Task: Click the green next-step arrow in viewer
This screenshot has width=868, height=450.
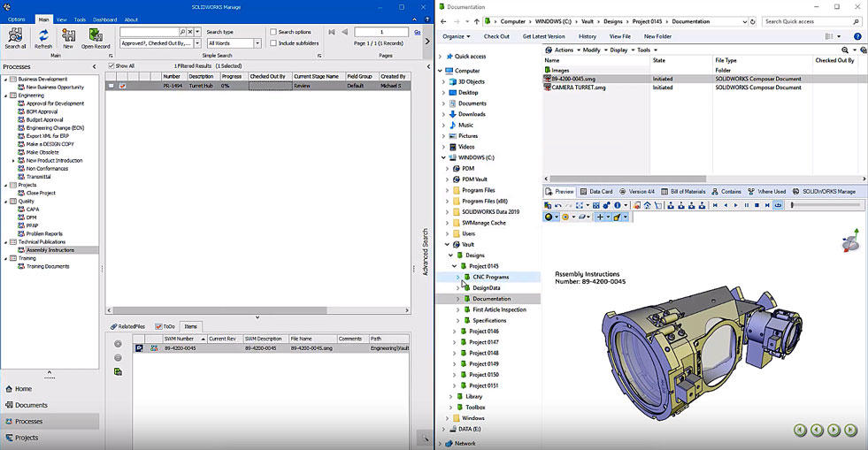Action: pos(837,431)
